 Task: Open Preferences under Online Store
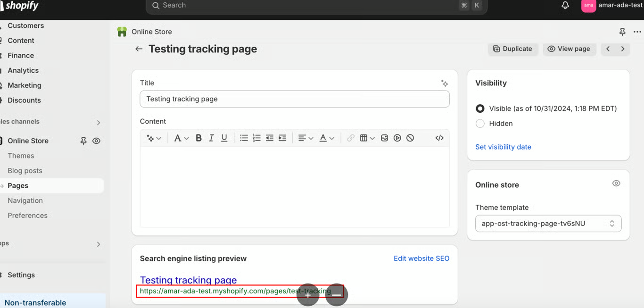pyautogui.click(x=27, y=216)
